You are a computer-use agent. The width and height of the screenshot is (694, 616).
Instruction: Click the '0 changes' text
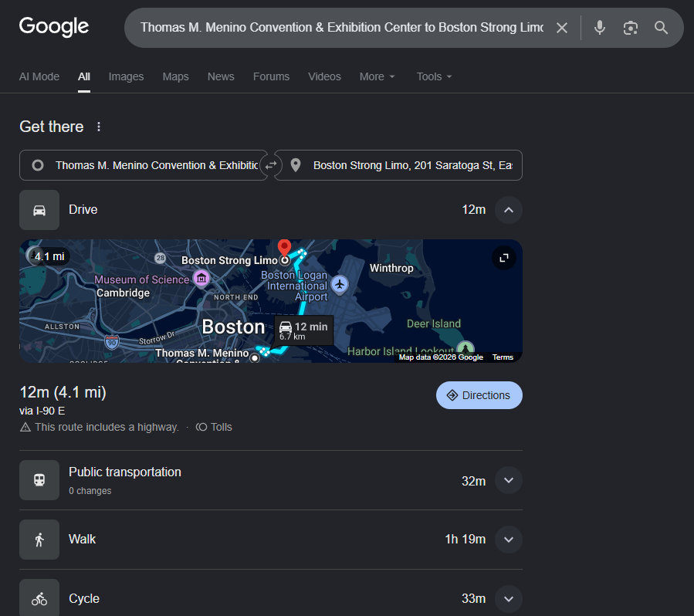point(90,491)
